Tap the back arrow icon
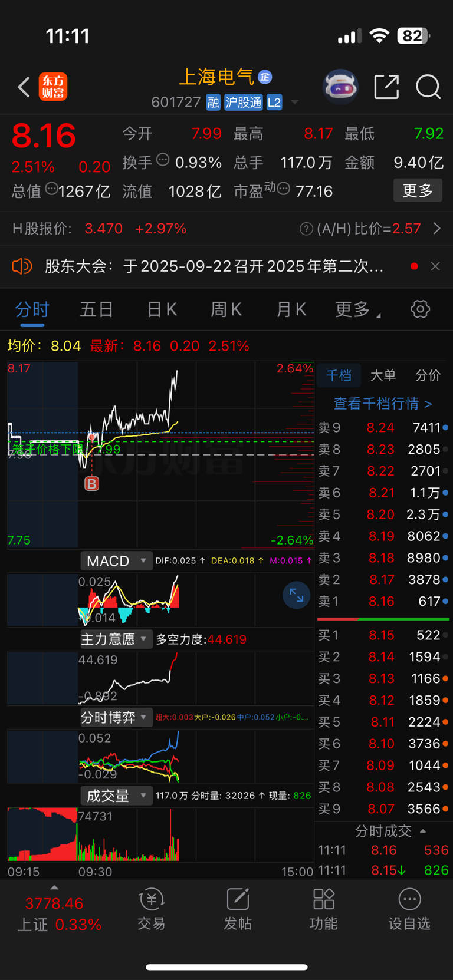This screenshot has width=453, height=980. [24, 87]
